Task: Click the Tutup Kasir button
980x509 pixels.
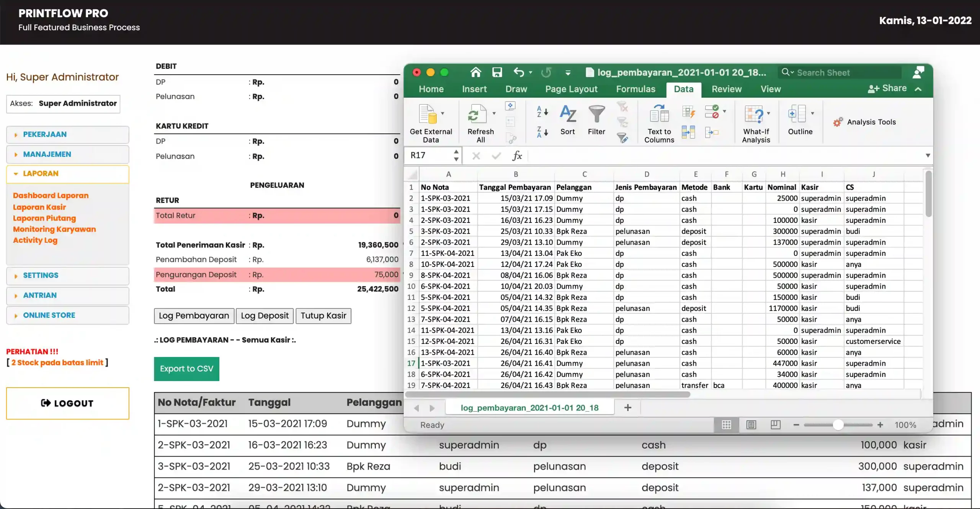Action: 323,316
